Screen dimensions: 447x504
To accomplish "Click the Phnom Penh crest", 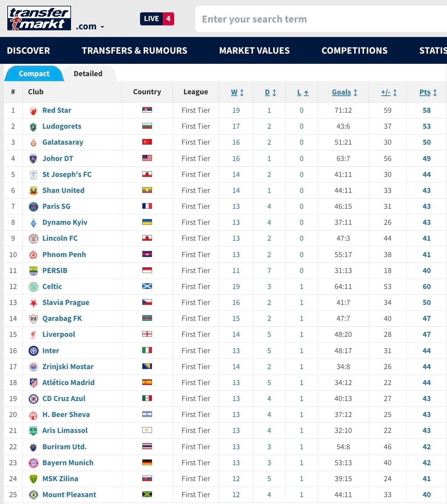I will (33, 255).
